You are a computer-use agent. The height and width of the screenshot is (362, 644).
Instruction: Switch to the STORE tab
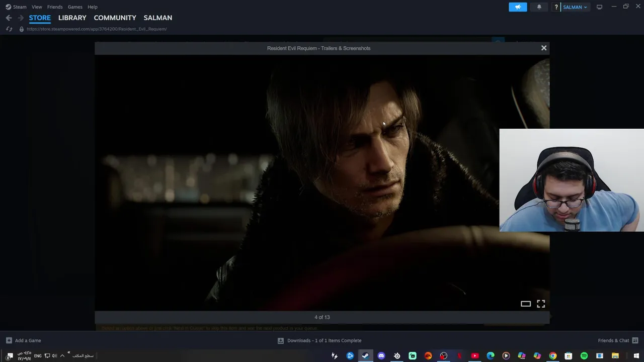40,18
